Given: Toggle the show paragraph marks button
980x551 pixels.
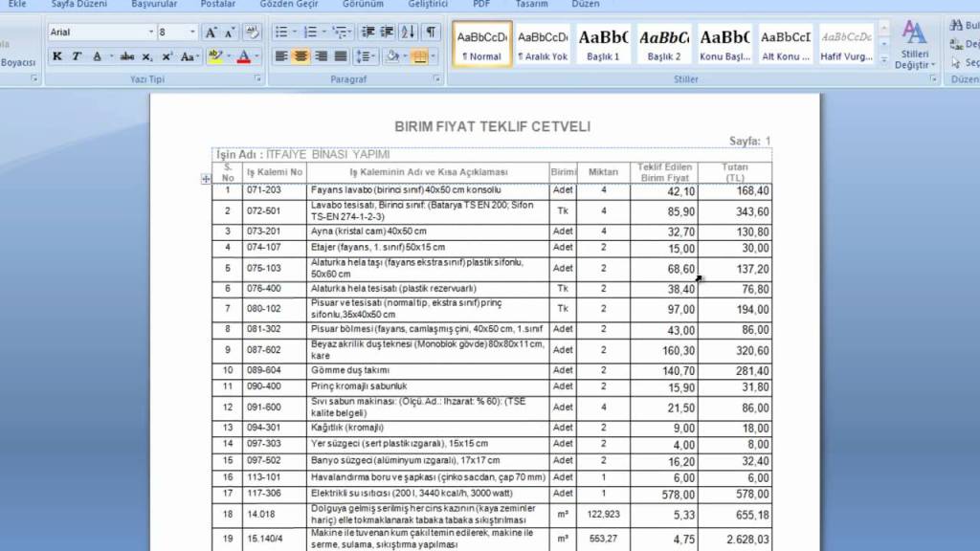Looking at the screenshot, I should 432,33.
